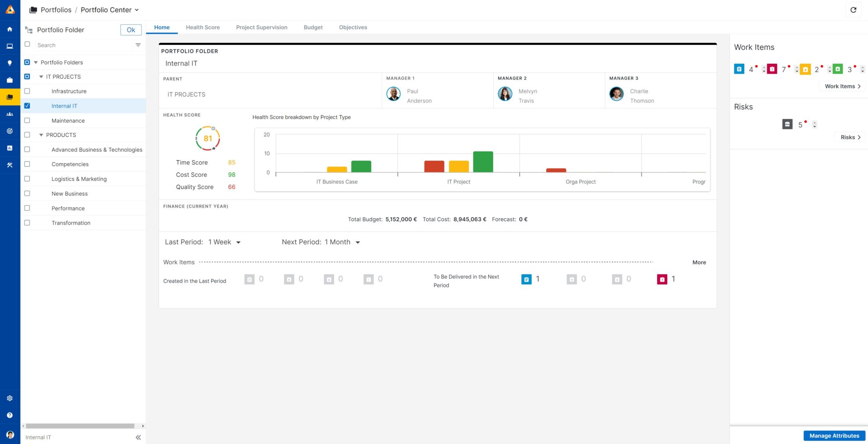Check the Infrastructure folder checkbox
868x444 pixels.
27,91
